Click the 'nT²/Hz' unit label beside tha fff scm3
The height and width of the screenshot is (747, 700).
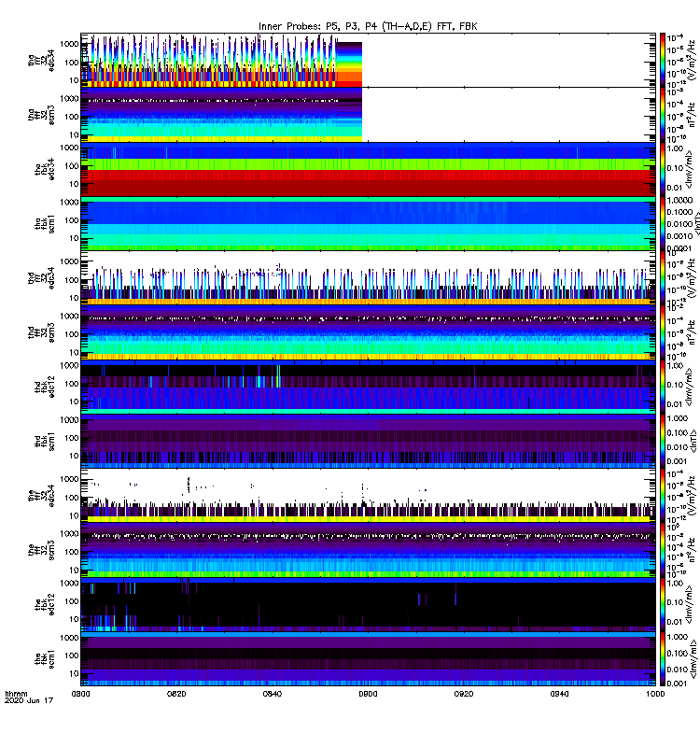click(x=693, y=115)
